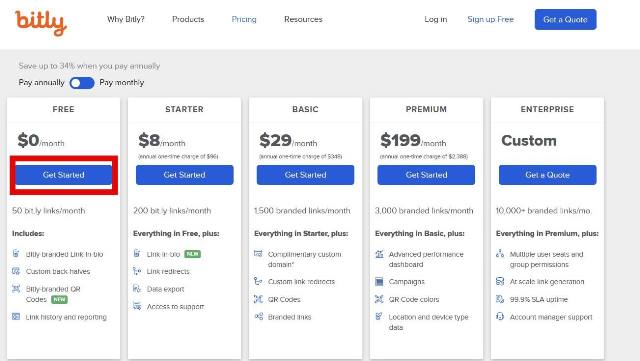Click the Get a Quote header button

tap(565, 19)
